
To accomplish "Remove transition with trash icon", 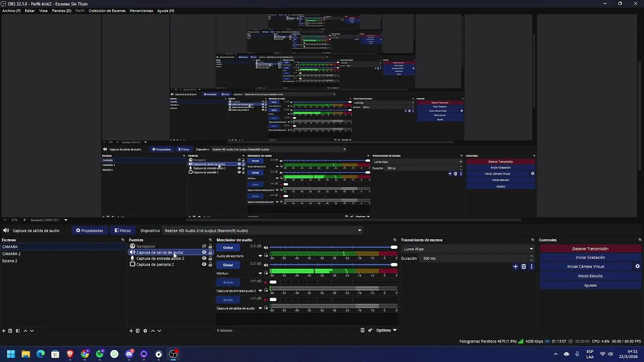I will [x=524, y=266].
